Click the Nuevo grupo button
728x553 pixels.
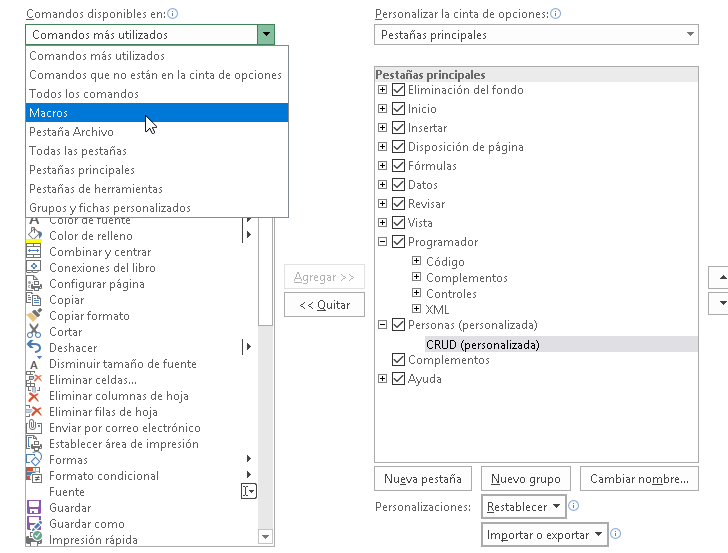[x=526, y=479]
